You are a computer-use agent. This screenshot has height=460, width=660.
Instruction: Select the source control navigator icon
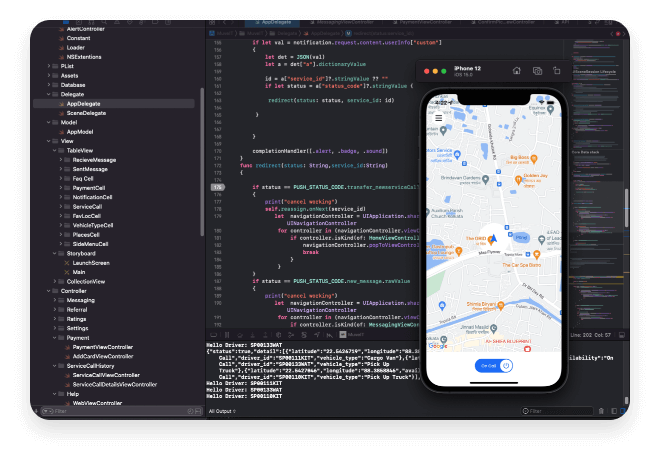79,22
